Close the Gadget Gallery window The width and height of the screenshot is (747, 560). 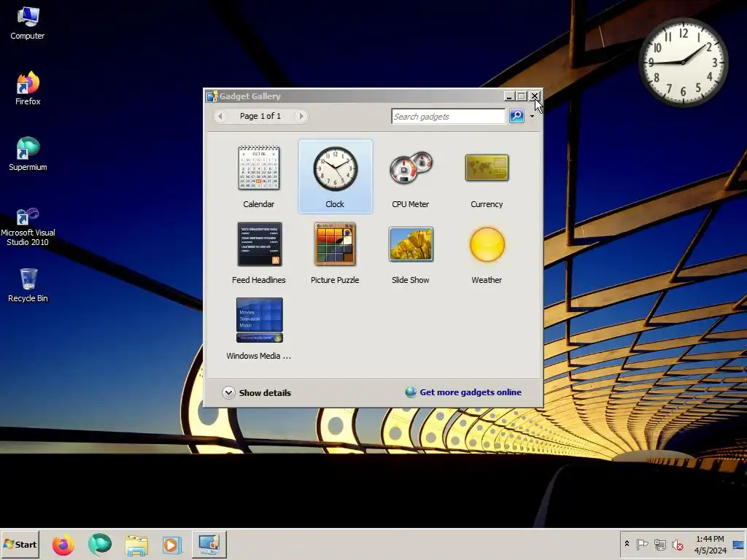[535, 96]
